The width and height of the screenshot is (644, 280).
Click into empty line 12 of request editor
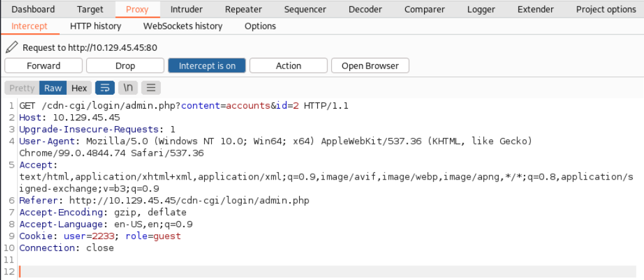327,271
